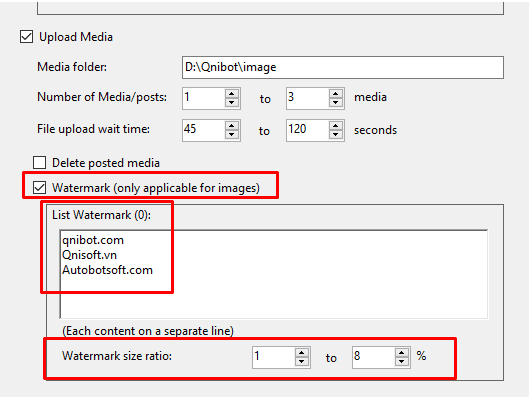Click the Autobotsoft.com watermark entry

pyautogui.click(x=107, y=270)
